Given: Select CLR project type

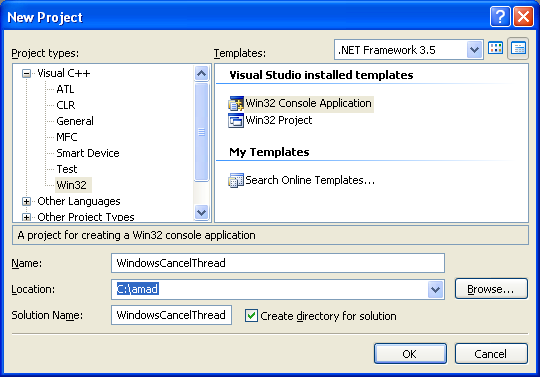Looking at the screenshot, I should [65, 105].
